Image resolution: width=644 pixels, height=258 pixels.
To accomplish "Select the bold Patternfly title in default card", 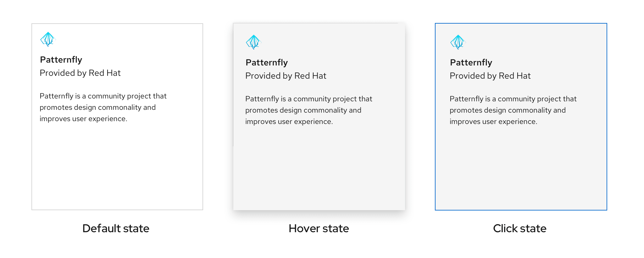I will click(61, 60).
